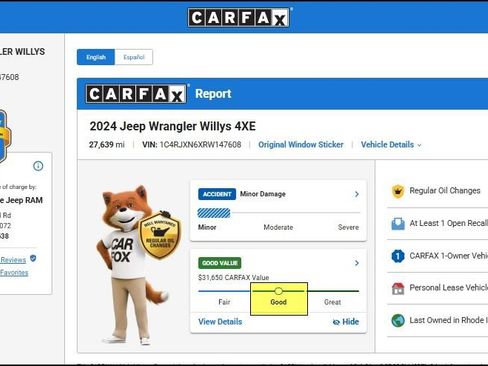Click Personal Lease Vehicle text
488x366 pixels.
(449, 287)
